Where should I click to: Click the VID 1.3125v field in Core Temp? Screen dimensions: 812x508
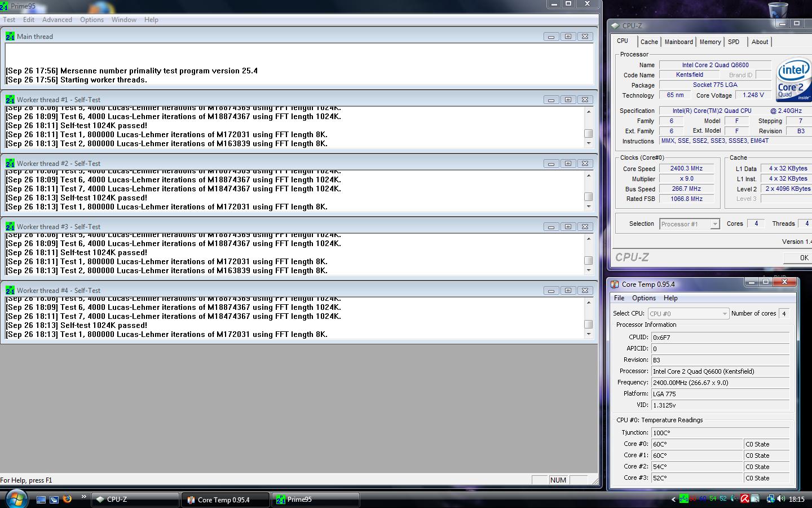pos(720,405)
